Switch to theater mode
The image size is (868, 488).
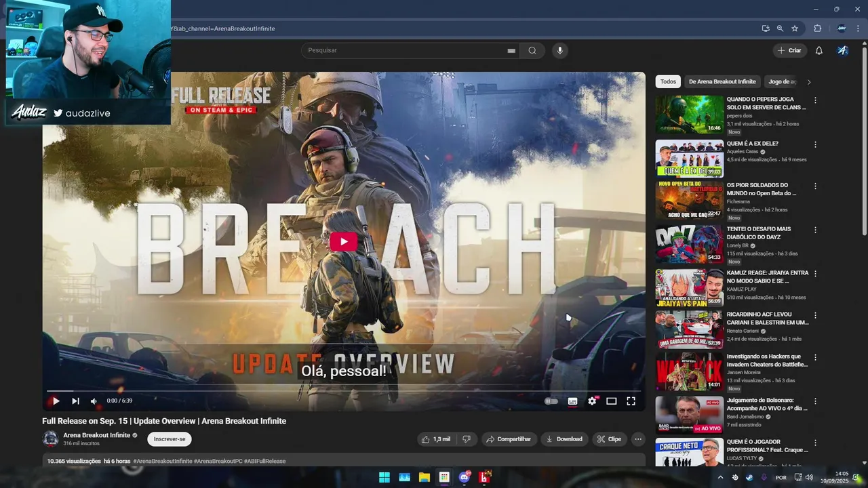pyautogui.click(x=611, y=401)
